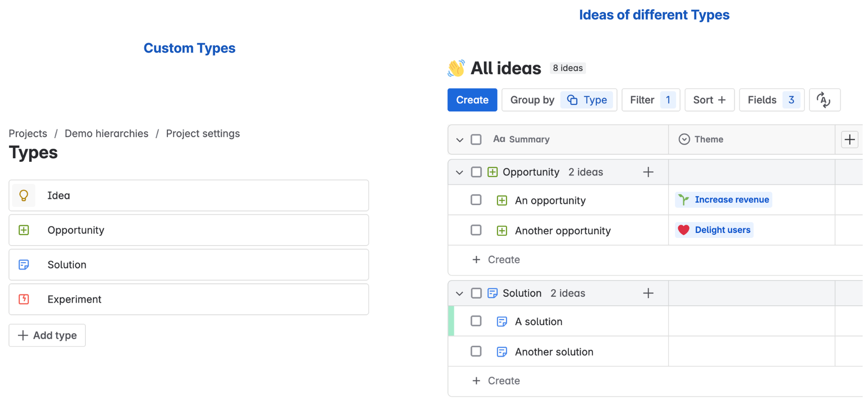Collapse the Solution group chevron

coord(460,293)
